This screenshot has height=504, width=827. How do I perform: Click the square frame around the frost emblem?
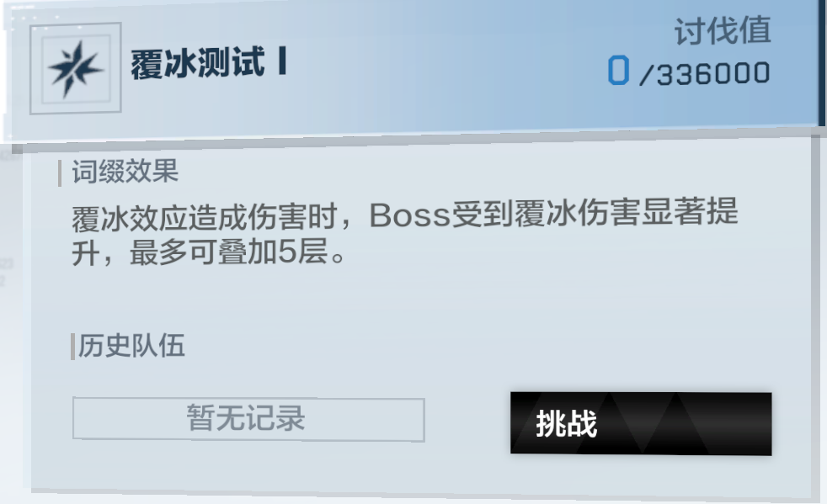tap(76, 68)
